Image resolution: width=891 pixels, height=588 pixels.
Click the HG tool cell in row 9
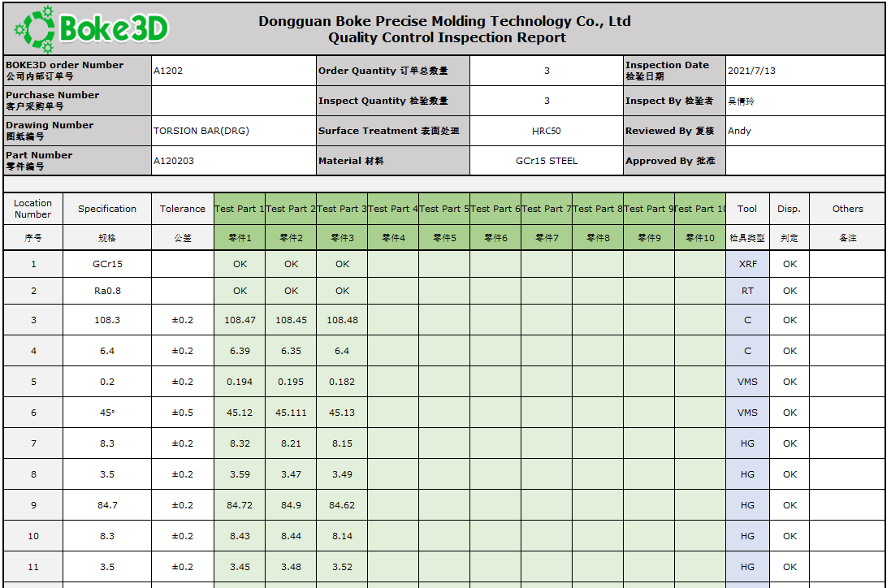coord(747,505)
